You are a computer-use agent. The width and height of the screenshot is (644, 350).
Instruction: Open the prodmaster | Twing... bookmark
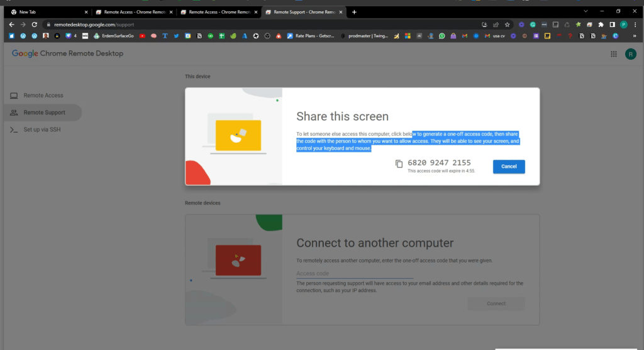[x=364, y=36]
